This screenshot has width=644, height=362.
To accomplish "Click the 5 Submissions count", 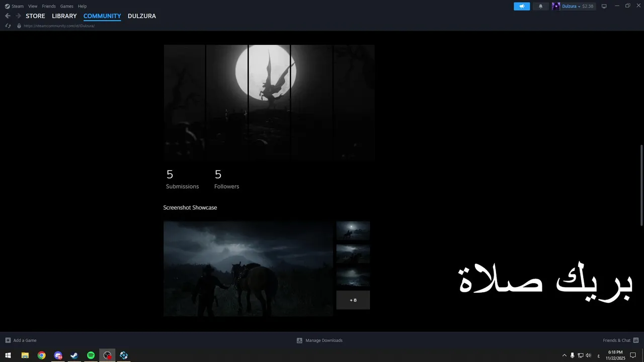I will coord(182,179).
